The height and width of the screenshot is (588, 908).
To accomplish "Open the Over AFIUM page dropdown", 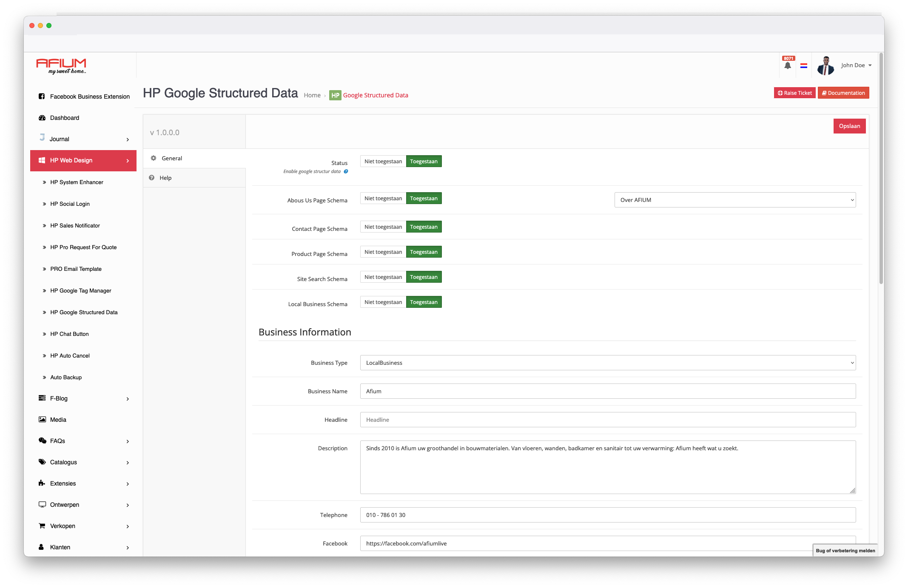I will tap(735, 200).
